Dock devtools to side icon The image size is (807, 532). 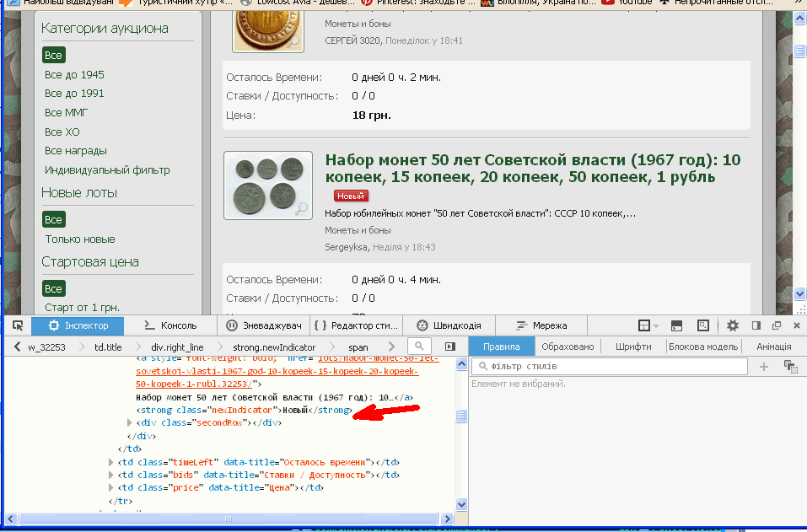[x=756, y=325]
